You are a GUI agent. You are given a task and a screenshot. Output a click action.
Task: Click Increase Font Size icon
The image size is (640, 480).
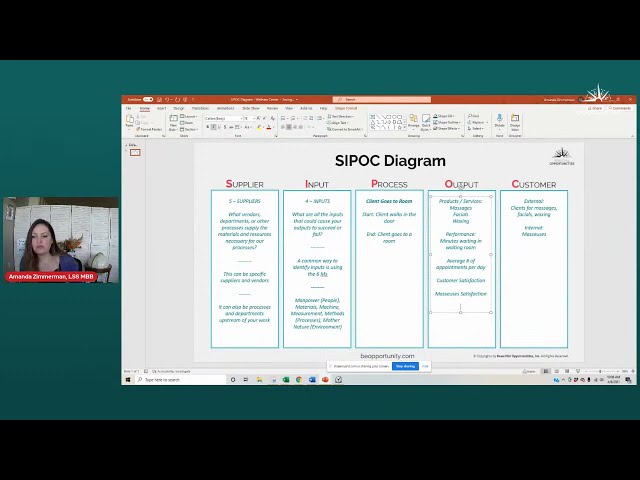click(259, 118)
